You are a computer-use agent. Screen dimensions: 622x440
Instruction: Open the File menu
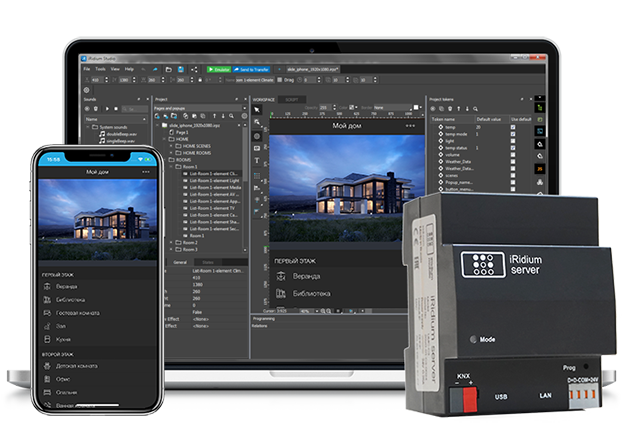[86, 69]
